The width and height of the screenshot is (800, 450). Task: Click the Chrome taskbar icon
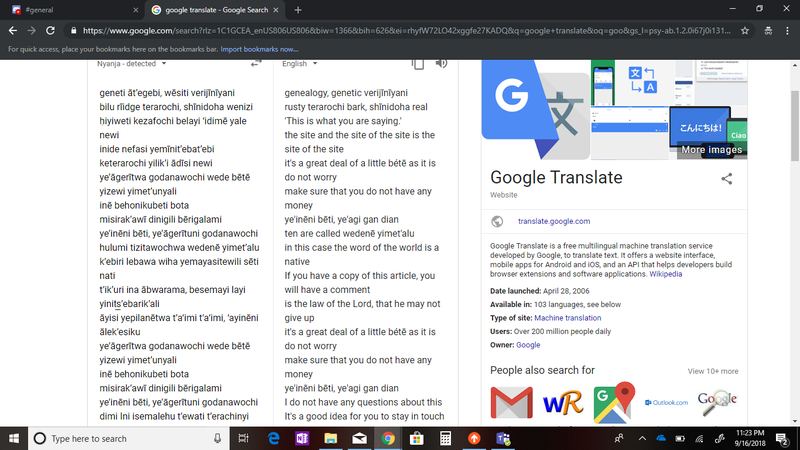388,438
